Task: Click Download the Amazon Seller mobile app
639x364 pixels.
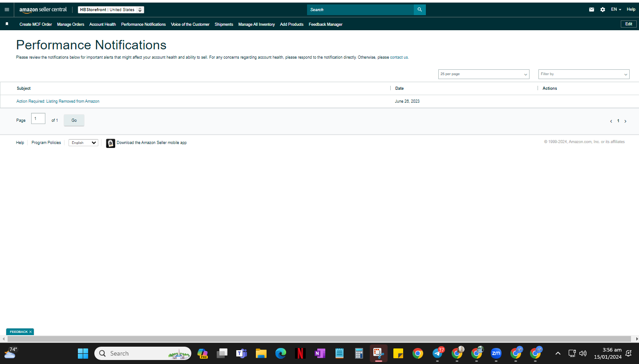Action: (152, 143)
